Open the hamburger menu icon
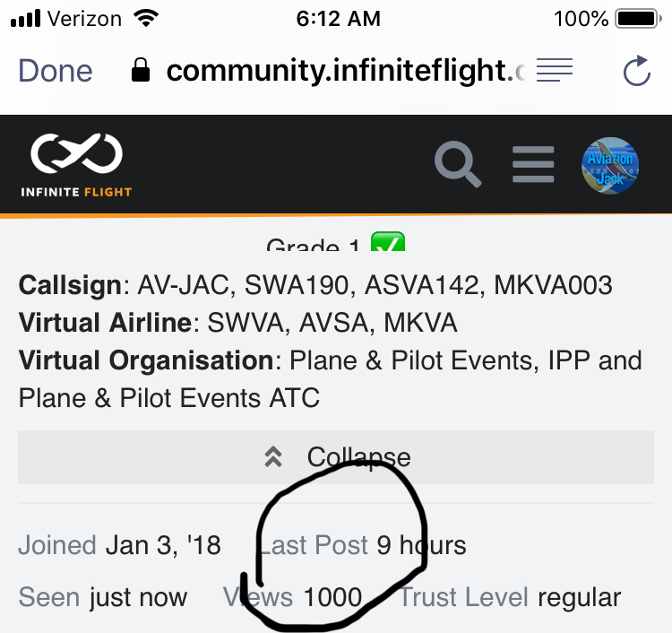672x633 pixels. coord(533,164)
